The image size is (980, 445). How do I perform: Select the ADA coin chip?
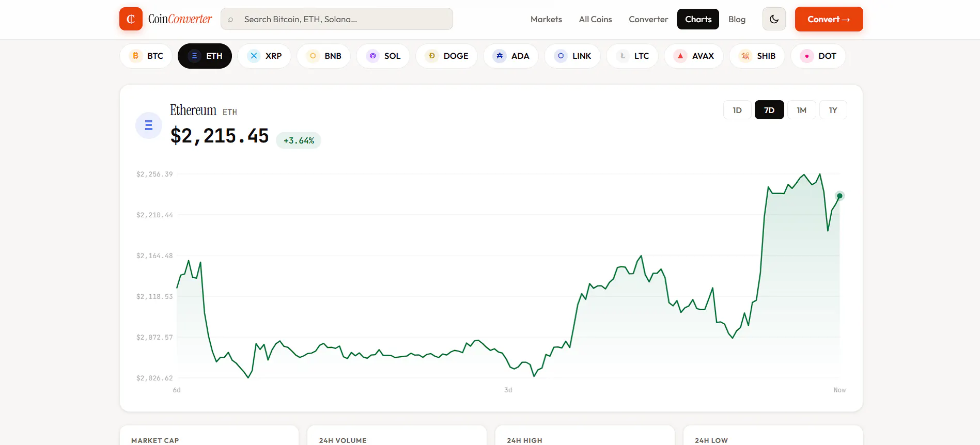(x=511, y=56)
